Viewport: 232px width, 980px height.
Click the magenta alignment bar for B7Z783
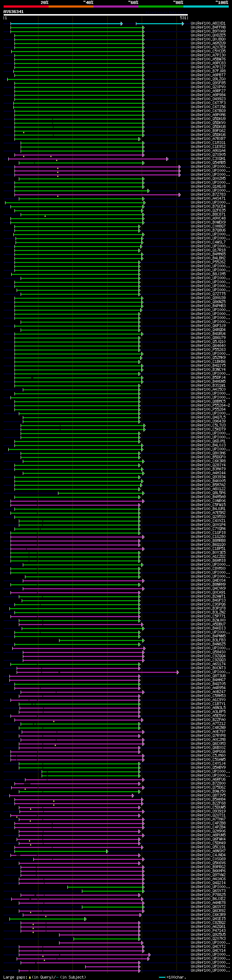(x=98, y=195)
